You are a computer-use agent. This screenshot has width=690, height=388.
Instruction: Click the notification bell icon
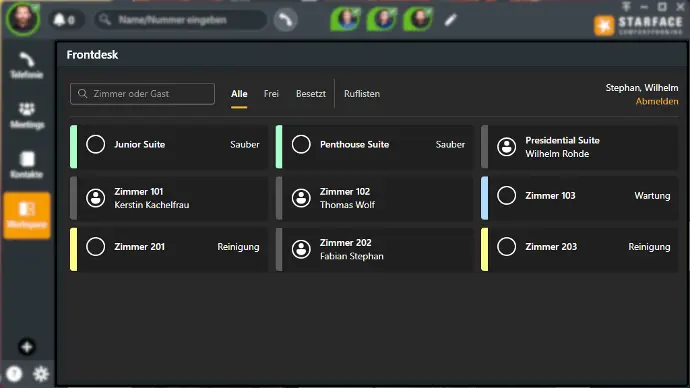click(x=59, y=20)
